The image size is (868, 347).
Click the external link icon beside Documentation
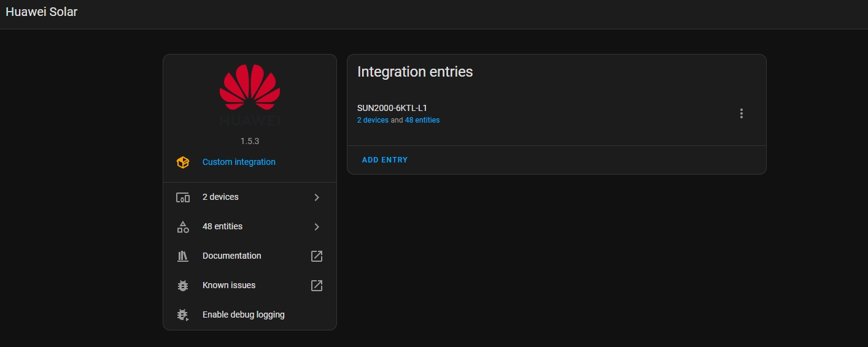click(x=317, y=256)
